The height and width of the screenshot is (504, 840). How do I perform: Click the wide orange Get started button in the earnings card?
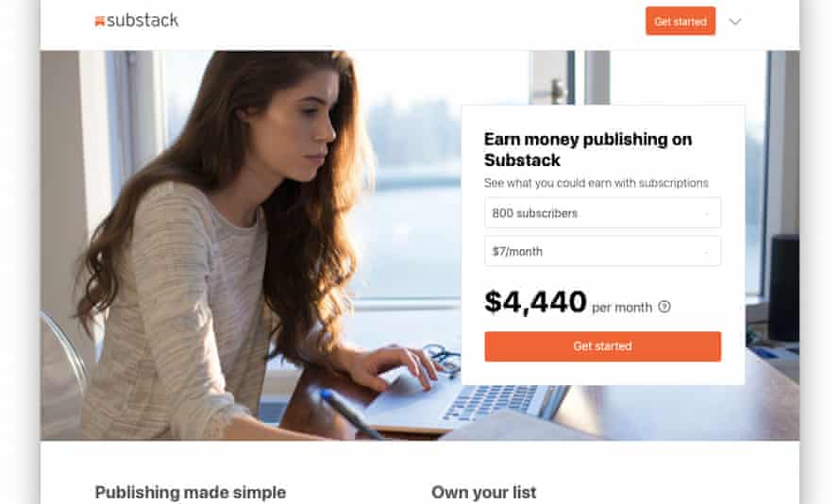coord(603,346)
